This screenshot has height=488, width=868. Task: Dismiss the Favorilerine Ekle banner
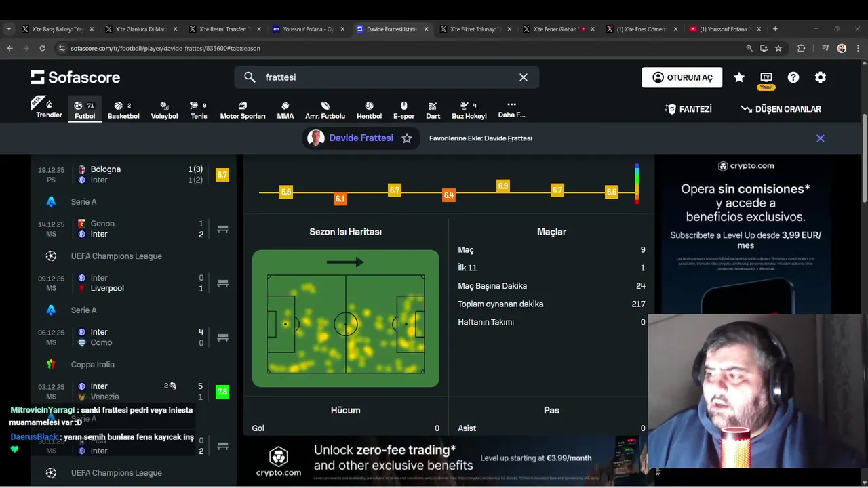(x=821, y=138)
